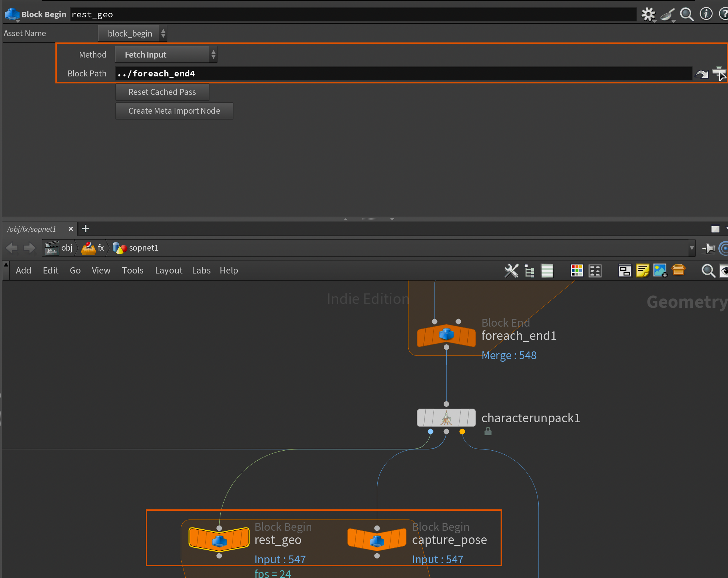728x578 pixels.
Task: Click the sticky note icon
Action: pyautogui.click(x=642, y=271)
